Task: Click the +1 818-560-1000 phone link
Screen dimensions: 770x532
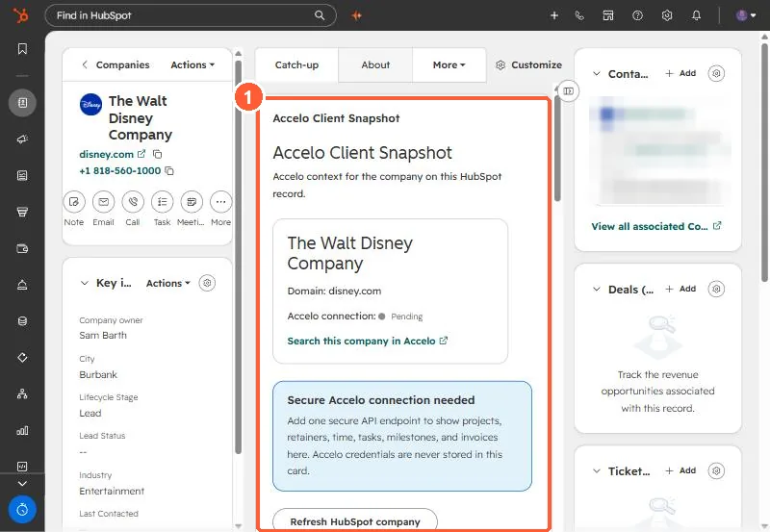Action: point(119,171)
